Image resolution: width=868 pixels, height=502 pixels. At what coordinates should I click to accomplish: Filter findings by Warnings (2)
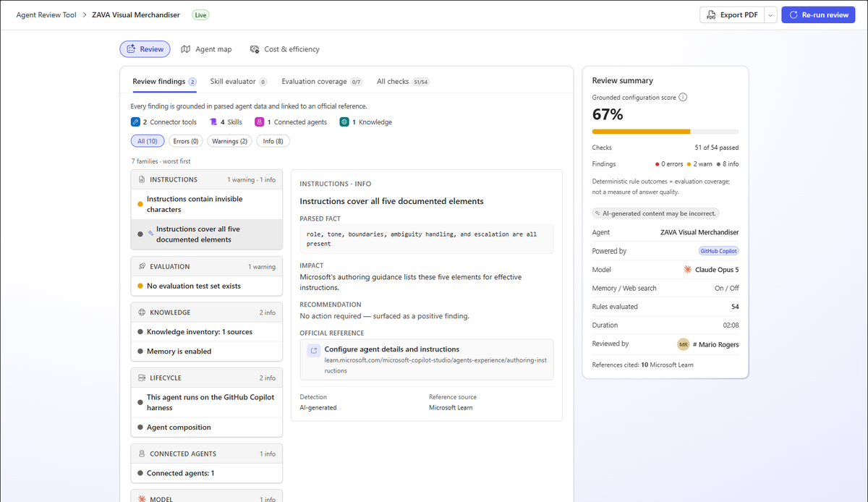coord(229,141)
